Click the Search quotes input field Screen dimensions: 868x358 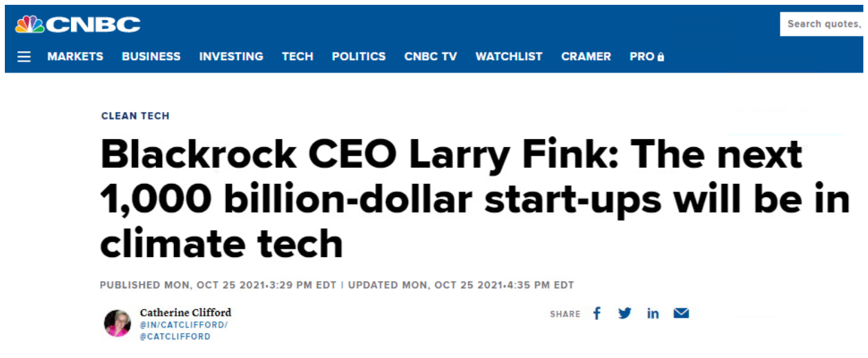(x=823, y=24)
